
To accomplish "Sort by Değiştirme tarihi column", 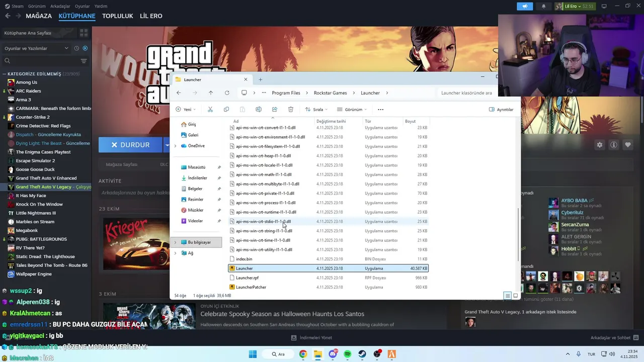I will click(339, 121).
